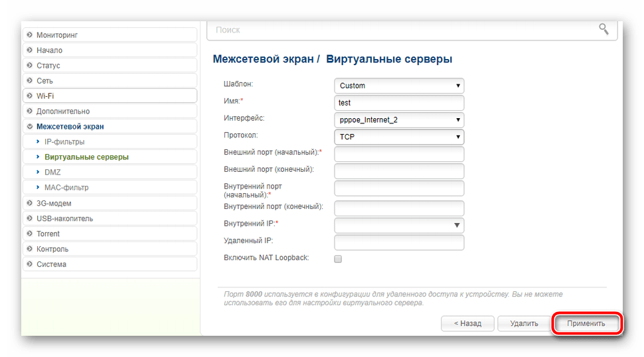Image resolution: width=644 pixels, height=357 pixels.
Task: Expand the Внутренний IP combo box arrow
Action: (457, 226)
